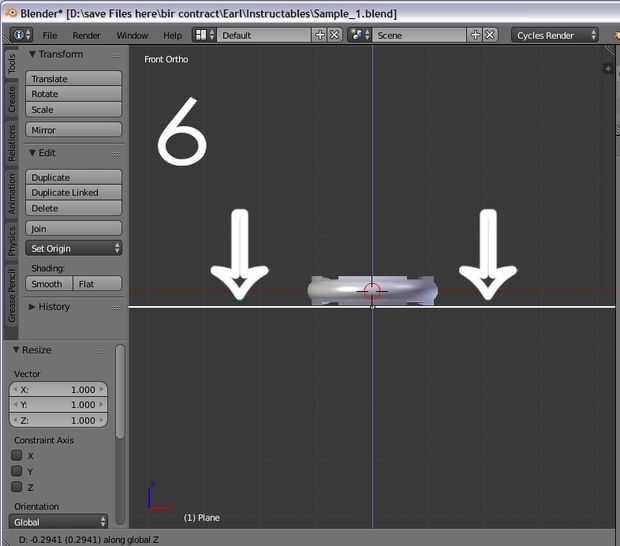The height and width of the screenshot is (546, 620).
Task: Click the Rotate button
Action: click(x=74, y=94)
